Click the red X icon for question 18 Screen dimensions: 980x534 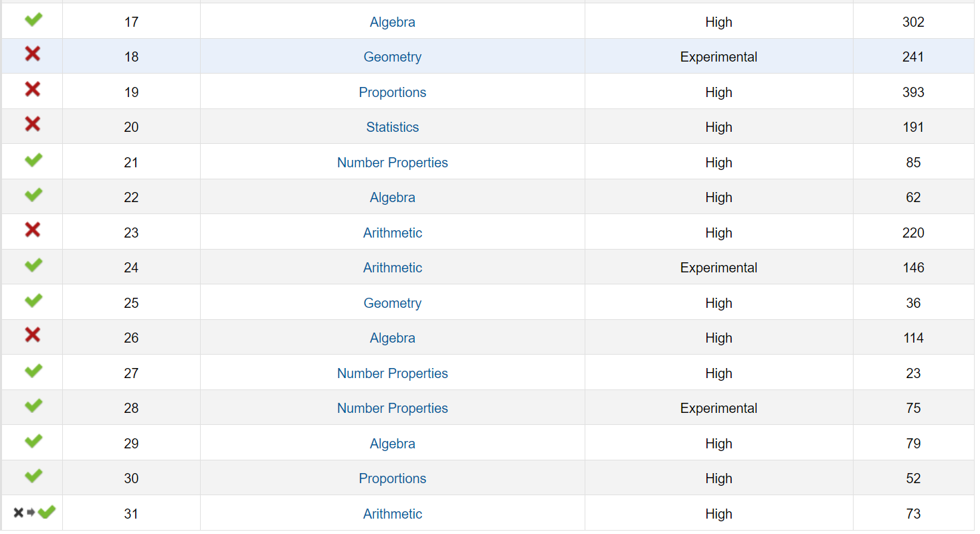tap(32, 54)
